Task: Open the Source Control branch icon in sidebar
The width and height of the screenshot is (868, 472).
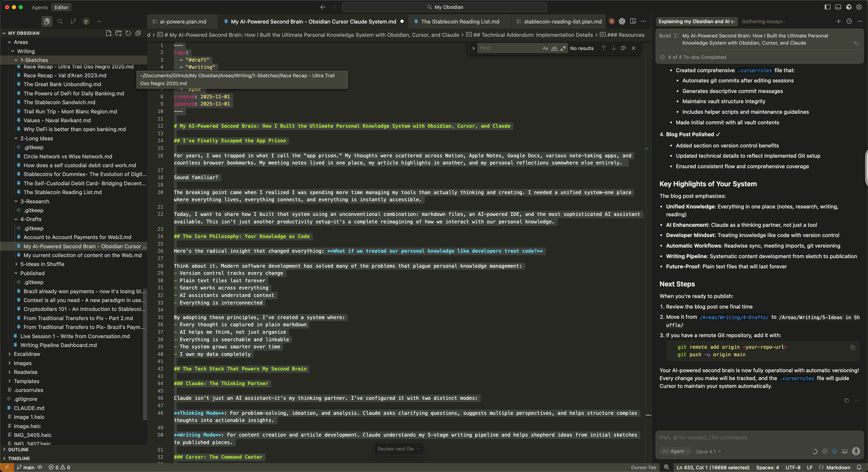Action: pos(73,21)
